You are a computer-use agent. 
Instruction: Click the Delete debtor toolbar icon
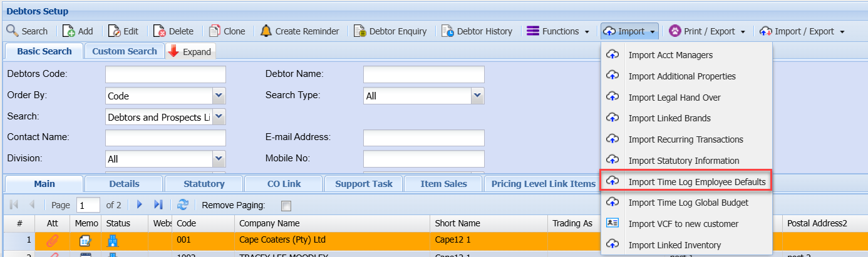(160, 31)
